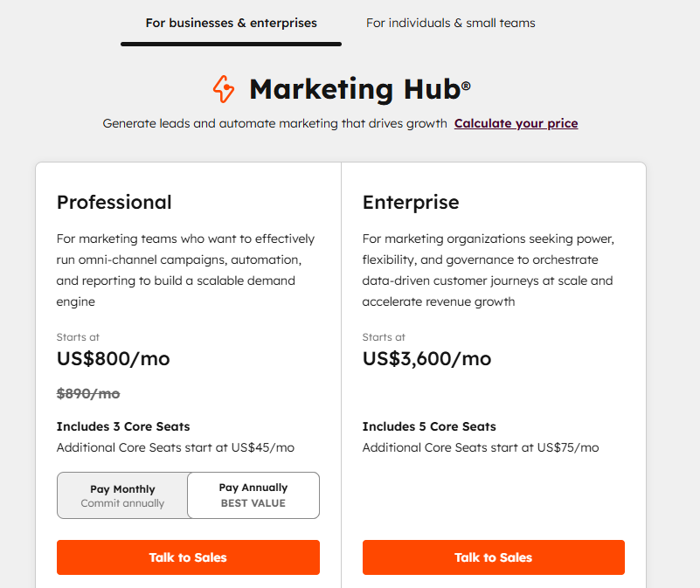The image size is (700, 588).
Task: Click the Includes 5 Core Seats text
Action: (x=429, y=426)
